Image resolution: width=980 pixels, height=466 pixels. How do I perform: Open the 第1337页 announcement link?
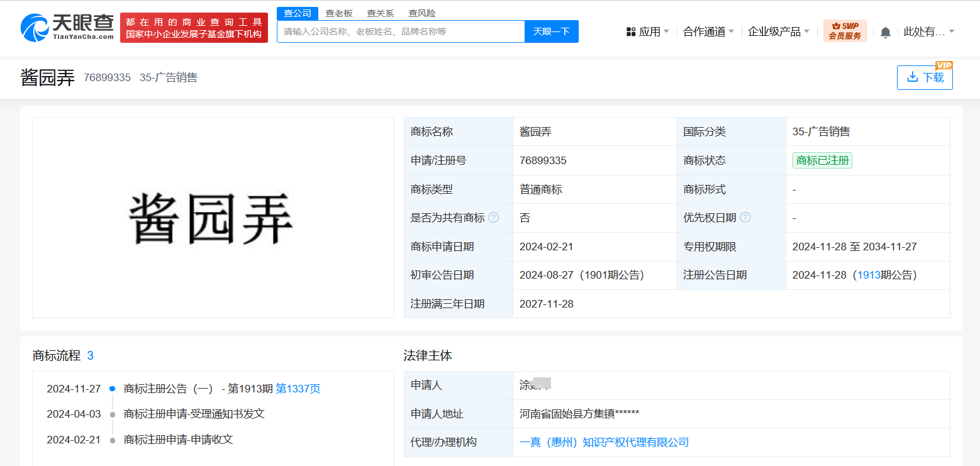pos(298,389)
